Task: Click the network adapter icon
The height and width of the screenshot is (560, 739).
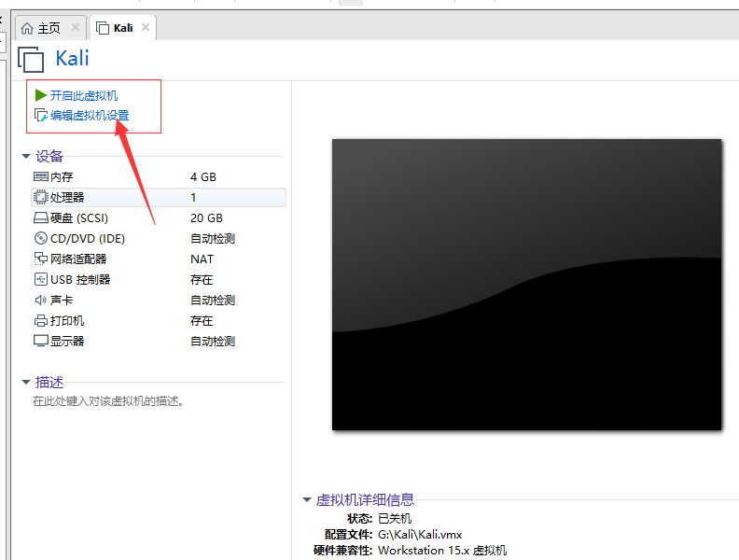Action: tap(40, 259)
